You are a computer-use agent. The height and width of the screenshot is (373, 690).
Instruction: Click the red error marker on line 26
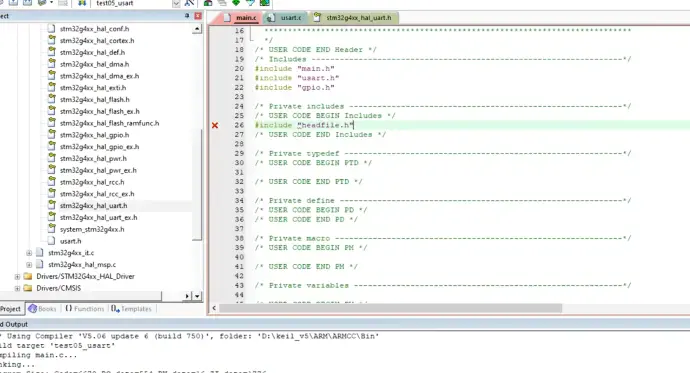215,125
